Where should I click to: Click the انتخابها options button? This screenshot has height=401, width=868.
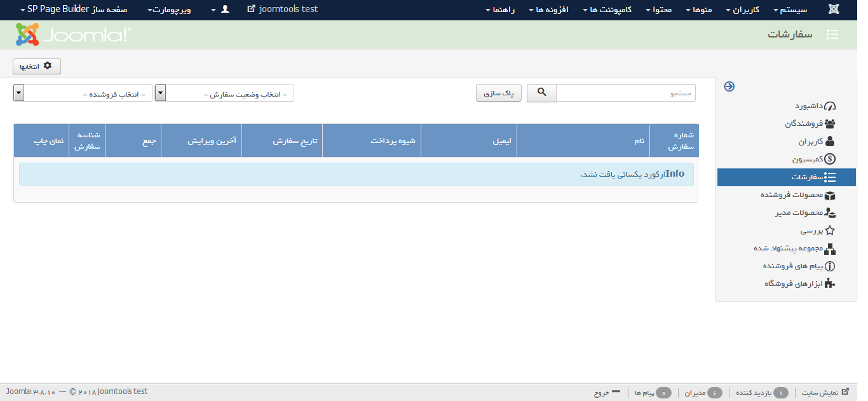pos(37,66)
